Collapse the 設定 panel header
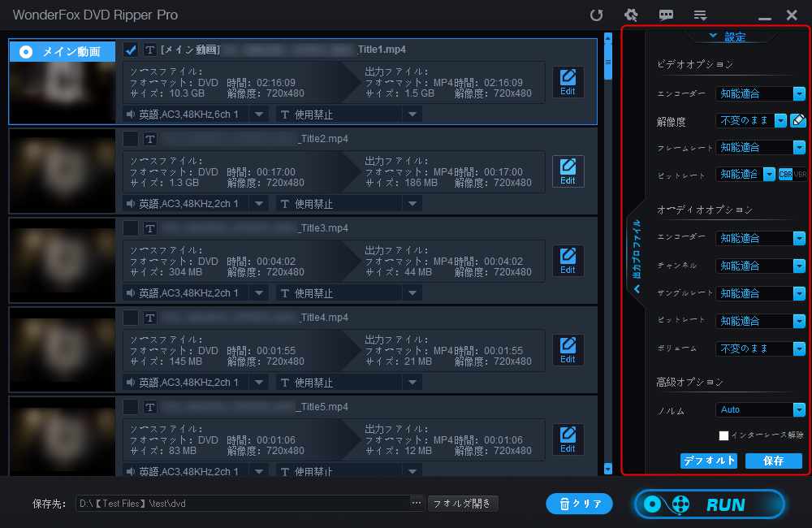 pos(730,37)
